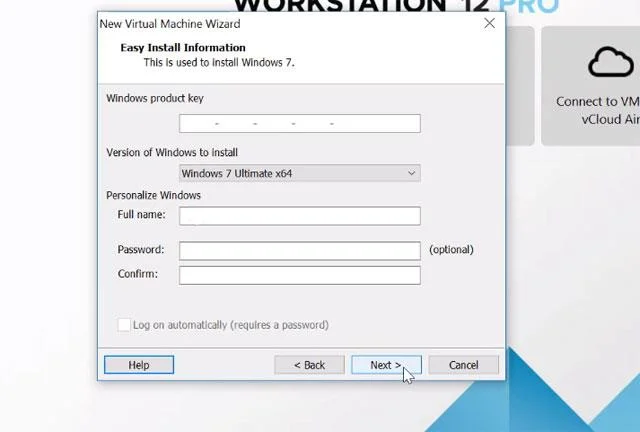Cancel the New Virtual Machine Wizard
The height and width of the screenshot is (432, 640).
[x=463, y=365]
